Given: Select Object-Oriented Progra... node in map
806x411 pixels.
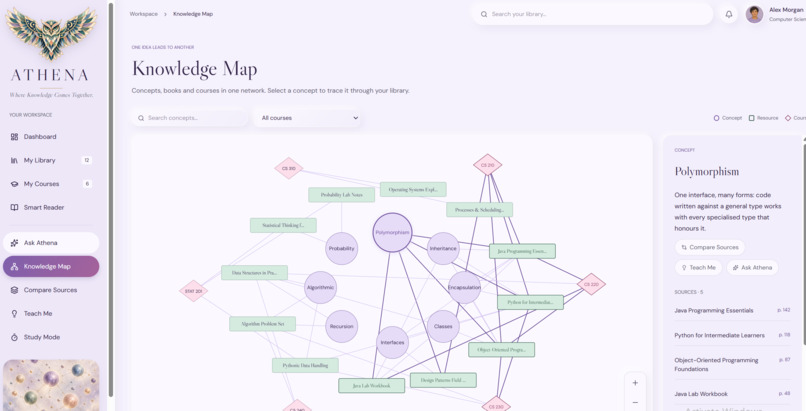Looking at the screenshot, I should coord(501,349).
